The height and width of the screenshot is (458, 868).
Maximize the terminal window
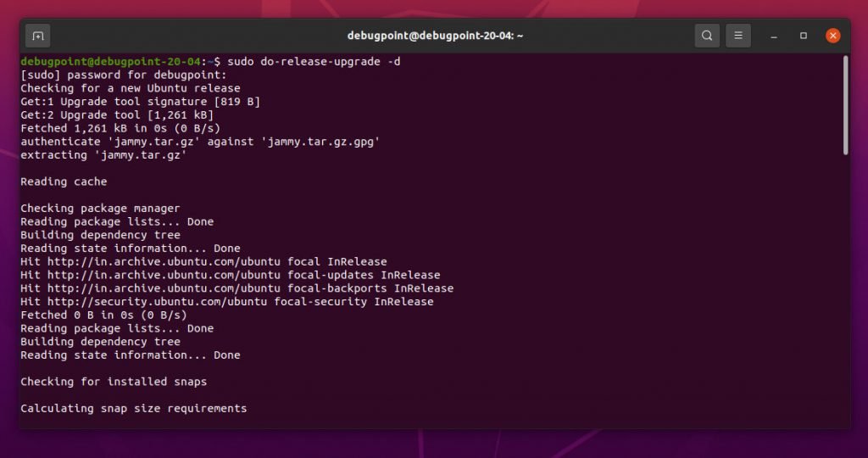click(804, 36)
